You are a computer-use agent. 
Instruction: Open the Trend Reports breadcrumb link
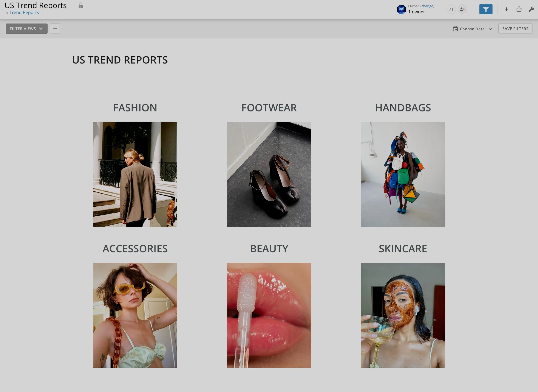24,12
